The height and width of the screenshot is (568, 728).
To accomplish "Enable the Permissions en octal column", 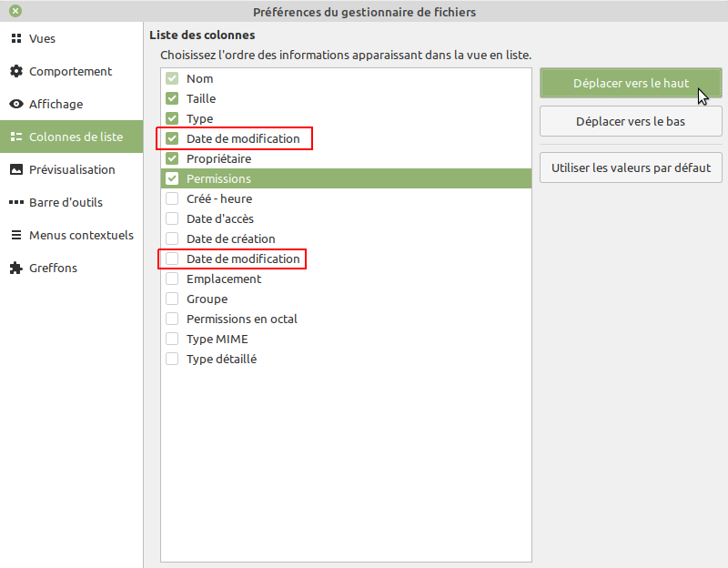I will click(x=172, y=319).
